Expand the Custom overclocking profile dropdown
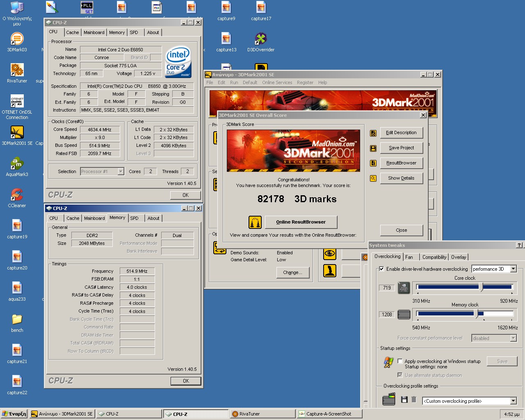The width and height of the screenshot is (525, 420). 513,401
